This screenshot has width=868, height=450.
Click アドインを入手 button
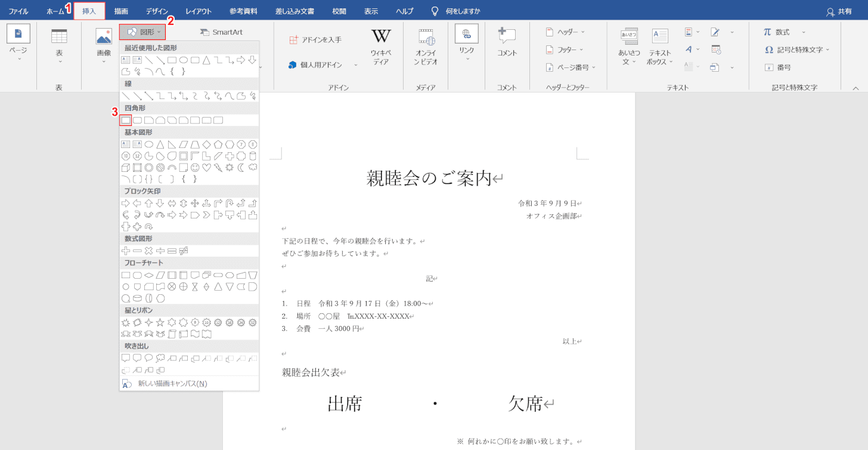315,39
